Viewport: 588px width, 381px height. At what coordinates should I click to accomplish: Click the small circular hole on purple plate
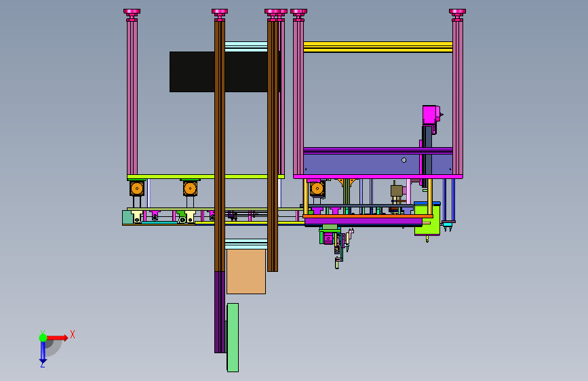[x=404, y=160]
